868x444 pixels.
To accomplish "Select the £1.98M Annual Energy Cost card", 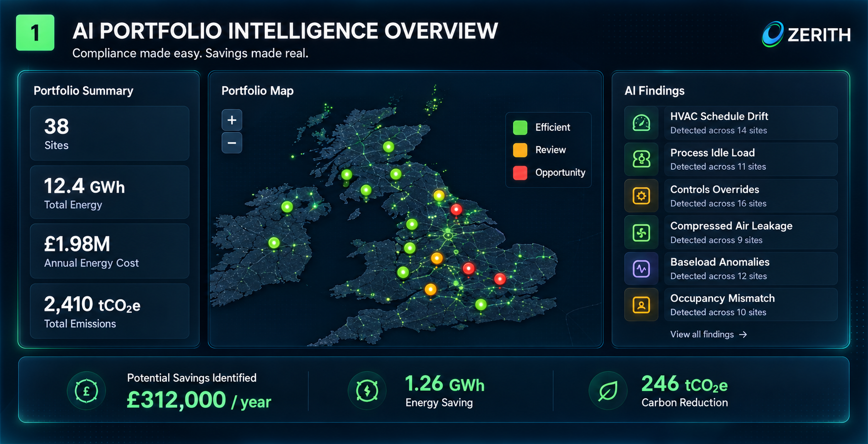I will 110,251.
